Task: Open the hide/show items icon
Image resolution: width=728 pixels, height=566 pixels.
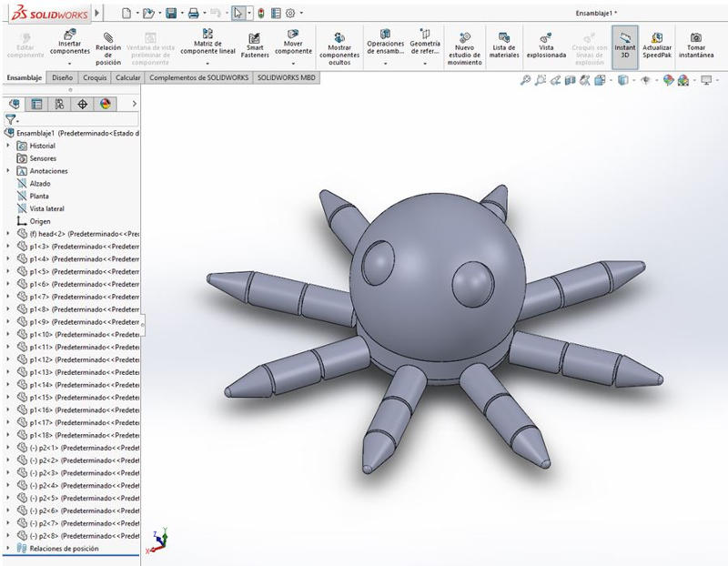Action: coord(645,80)
